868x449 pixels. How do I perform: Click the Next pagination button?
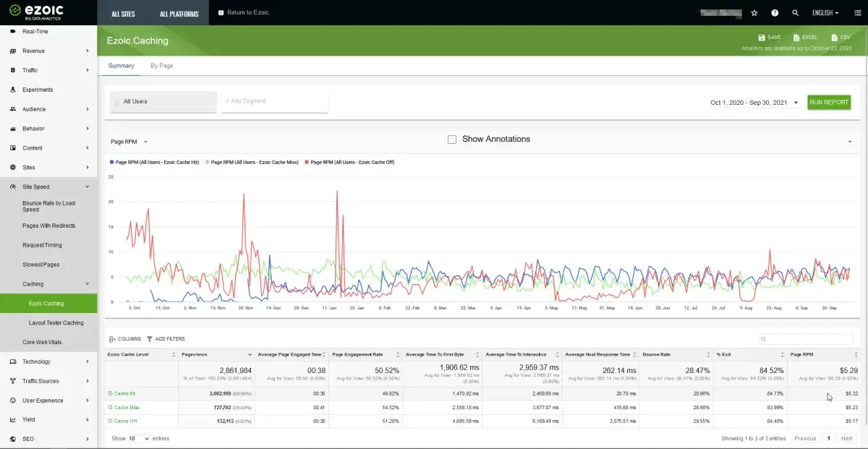(x=846, y=439)
